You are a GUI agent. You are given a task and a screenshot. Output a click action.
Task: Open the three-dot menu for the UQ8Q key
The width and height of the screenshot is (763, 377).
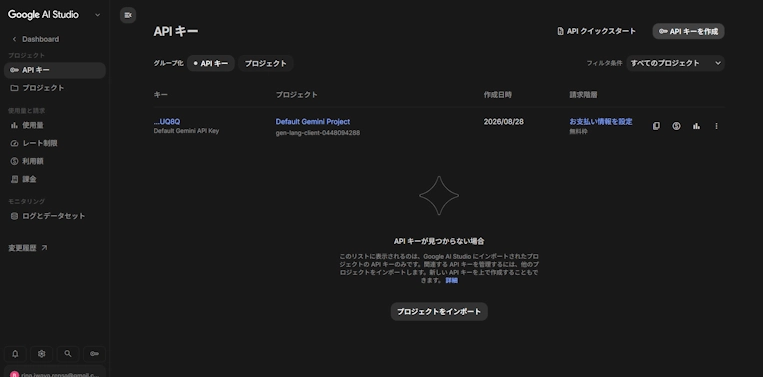tap(716, 126)
